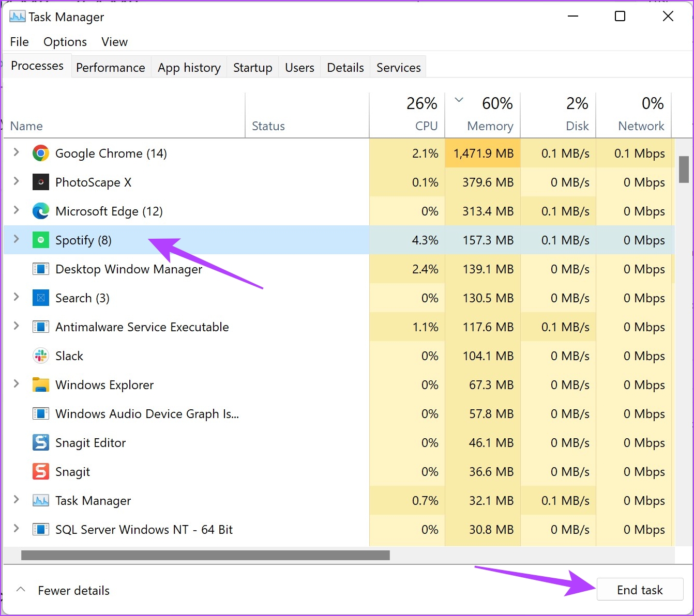Screen dimensions: 694x616
Task: Click Desktop Window Manager 2.4% CPU cell
Action: (x=407, y=269)
